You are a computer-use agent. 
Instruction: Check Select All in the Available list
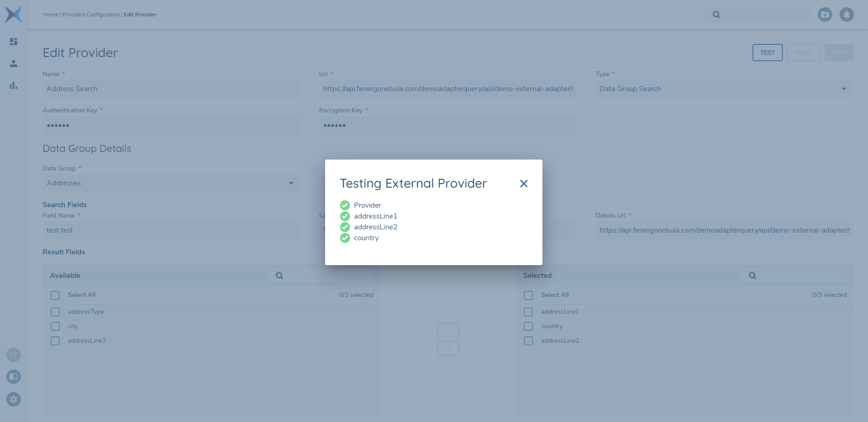[55, 295]
